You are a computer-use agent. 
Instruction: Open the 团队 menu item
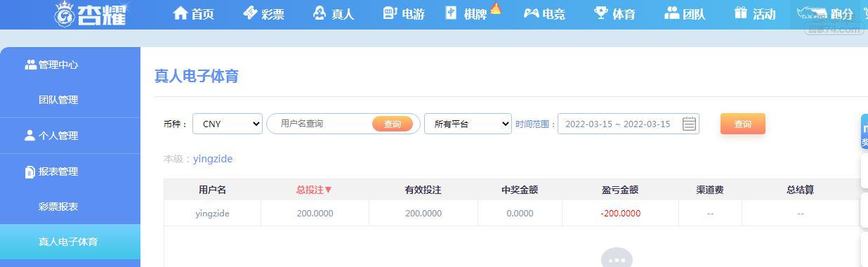click(x=685, y=13)
